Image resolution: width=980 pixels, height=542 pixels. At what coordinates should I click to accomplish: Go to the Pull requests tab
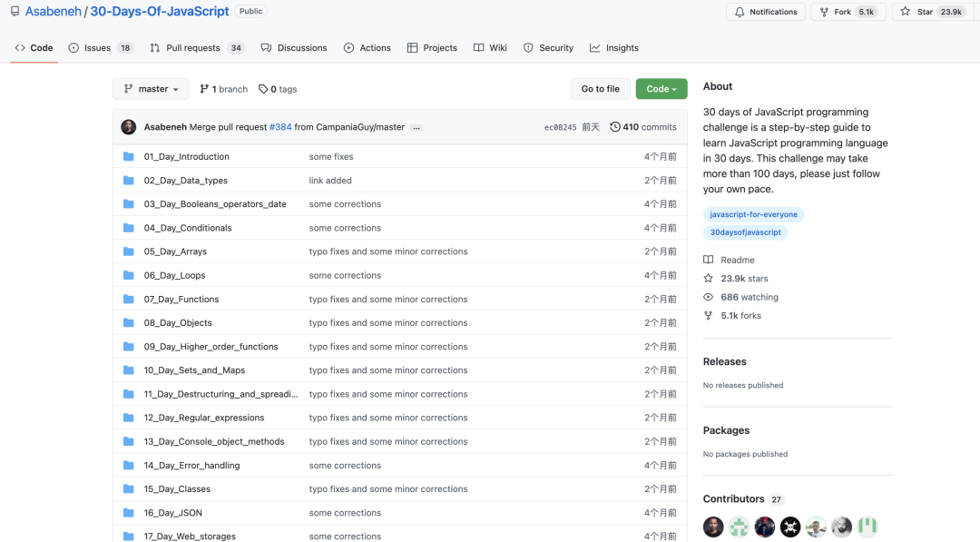[x=197, y=47]
